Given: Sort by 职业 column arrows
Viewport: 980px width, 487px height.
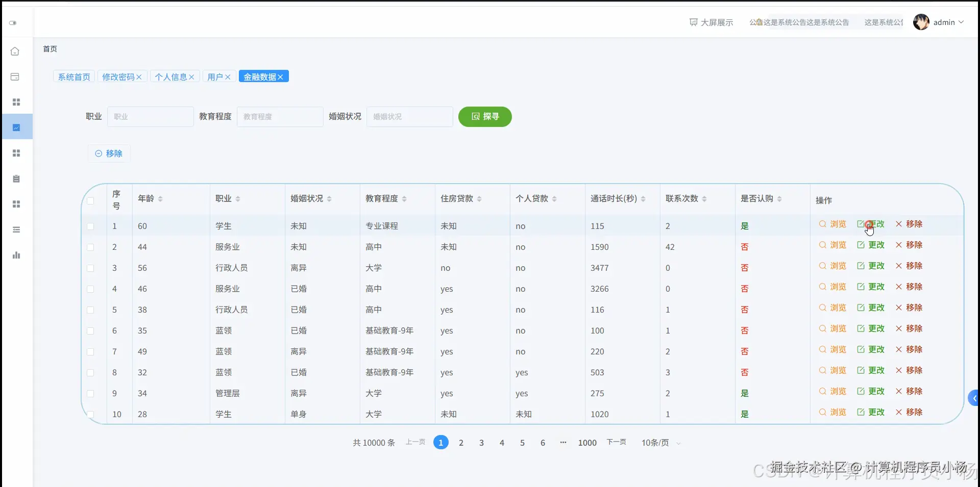Looking at the screenshot, I should tap(238, 199).
